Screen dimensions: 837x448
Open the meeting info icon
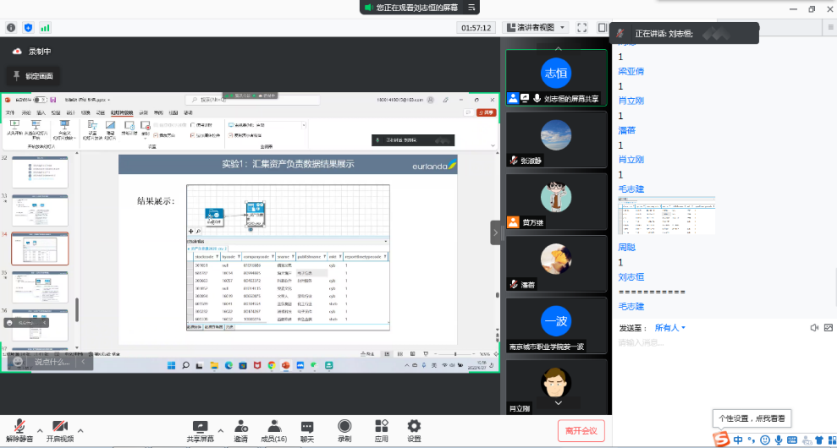[11, 27]
